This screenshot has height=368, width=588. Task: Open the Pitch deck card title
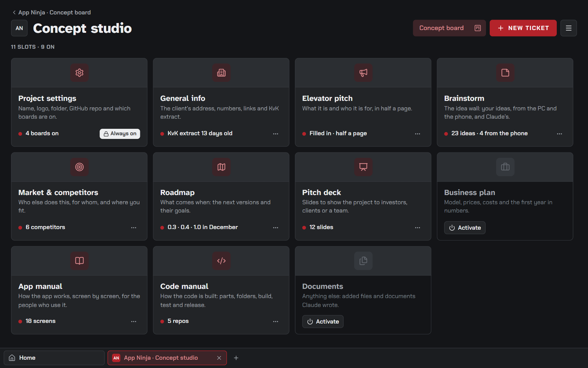pyautogui.click(x=322, y=193)
